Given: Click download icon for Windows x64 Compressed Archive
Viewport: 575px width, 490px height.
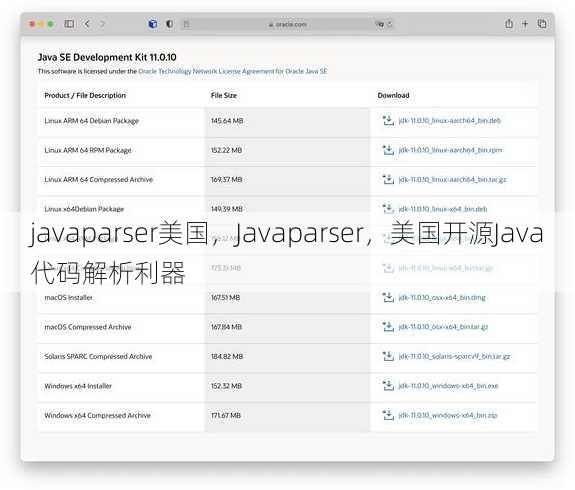Looking at the screenshot, I should (388, 415).
